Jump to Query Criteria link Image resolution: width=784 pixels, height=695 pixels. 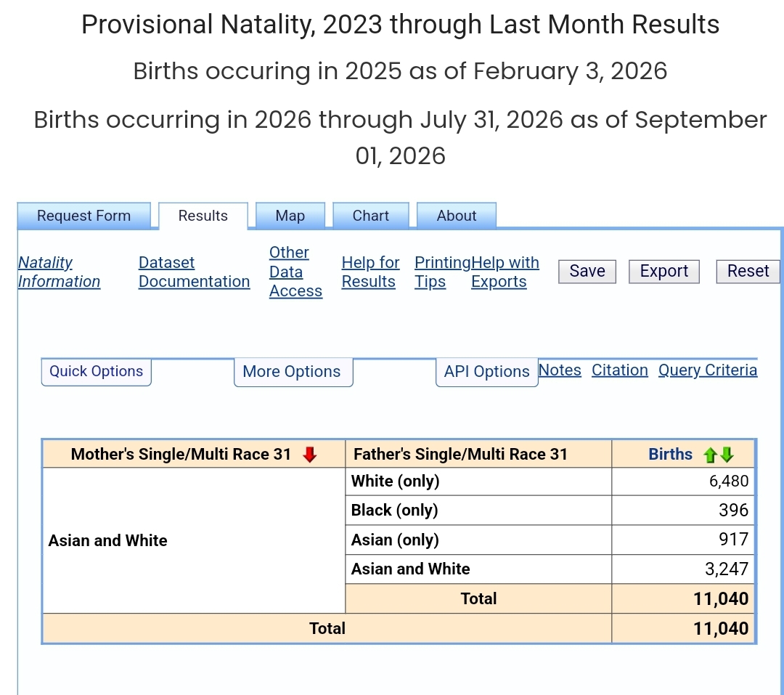(x=708, y=370)
